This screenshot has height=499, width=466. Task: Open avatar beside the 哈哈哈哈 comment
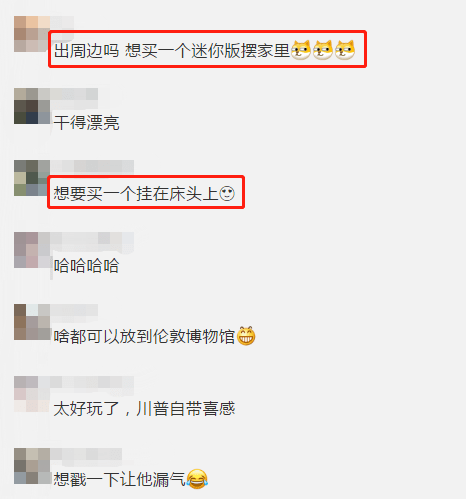pos(32,250)
